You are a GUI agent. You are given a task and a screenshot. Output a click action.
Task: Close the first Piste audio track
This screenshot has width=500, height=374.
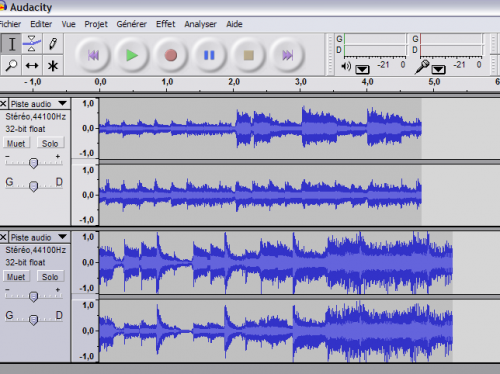click(x=3, y=104)
